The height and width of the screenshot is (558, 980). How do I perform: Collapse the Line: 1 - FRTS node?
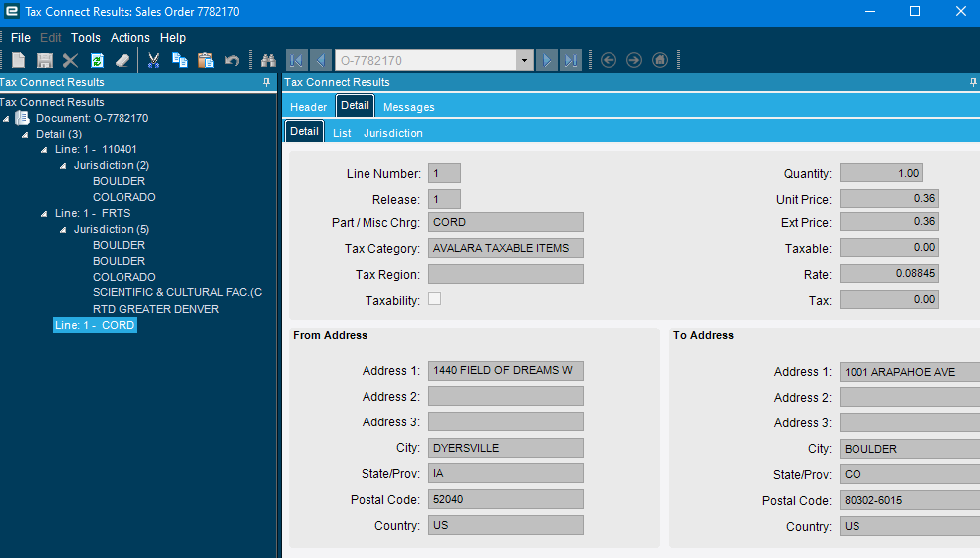click(x=44, y=214)
